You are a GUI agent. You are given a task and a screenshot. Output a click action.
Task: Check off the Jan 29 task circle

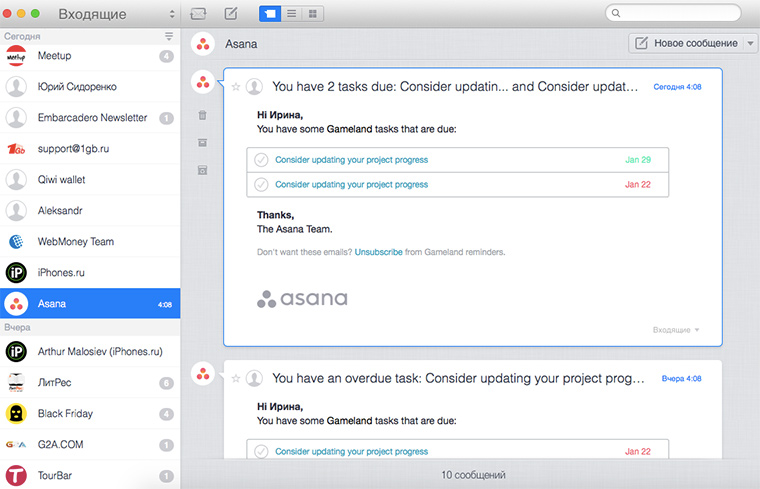coord(261,160)
